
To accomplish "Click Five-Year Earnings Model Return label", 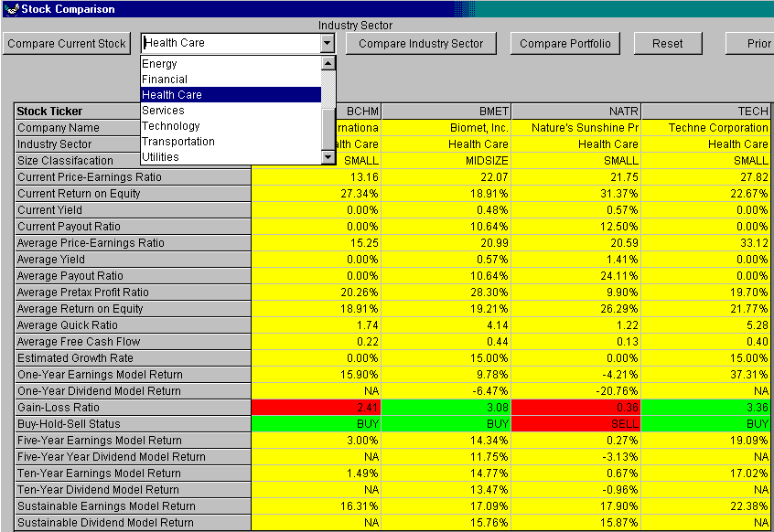I will (133, 441).
